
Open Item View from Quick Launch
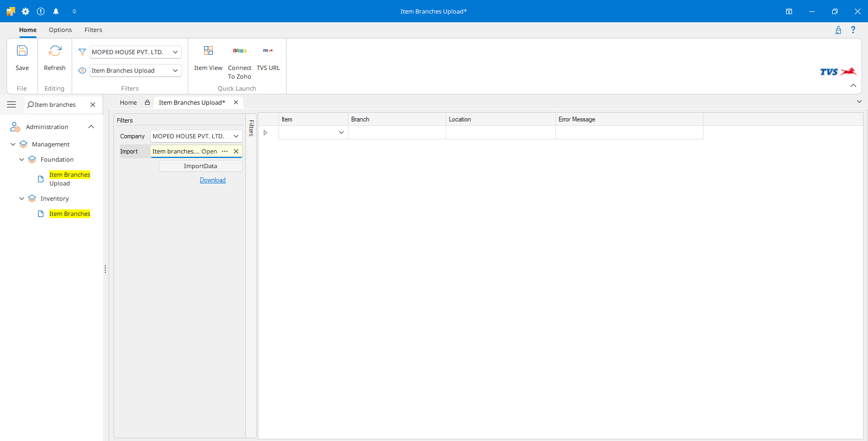pos(208,52)
